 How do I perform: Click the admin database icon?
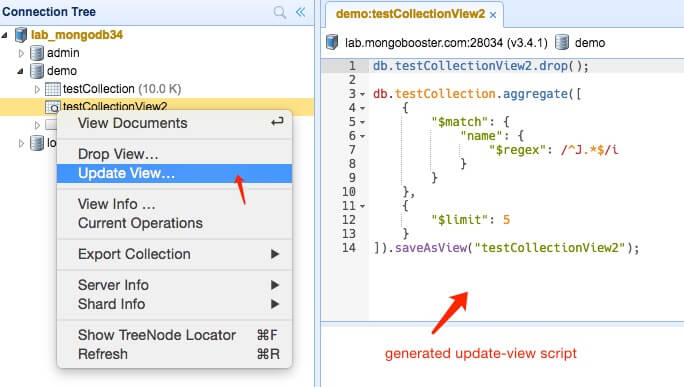coord(37,53)
